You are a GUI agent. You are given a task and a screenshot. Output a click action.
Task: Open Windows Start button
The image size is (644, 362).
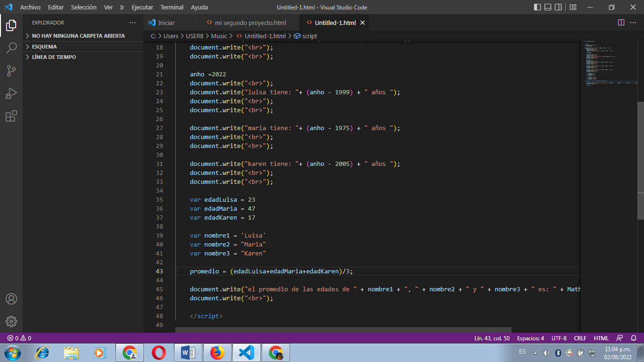coord(12,353)
